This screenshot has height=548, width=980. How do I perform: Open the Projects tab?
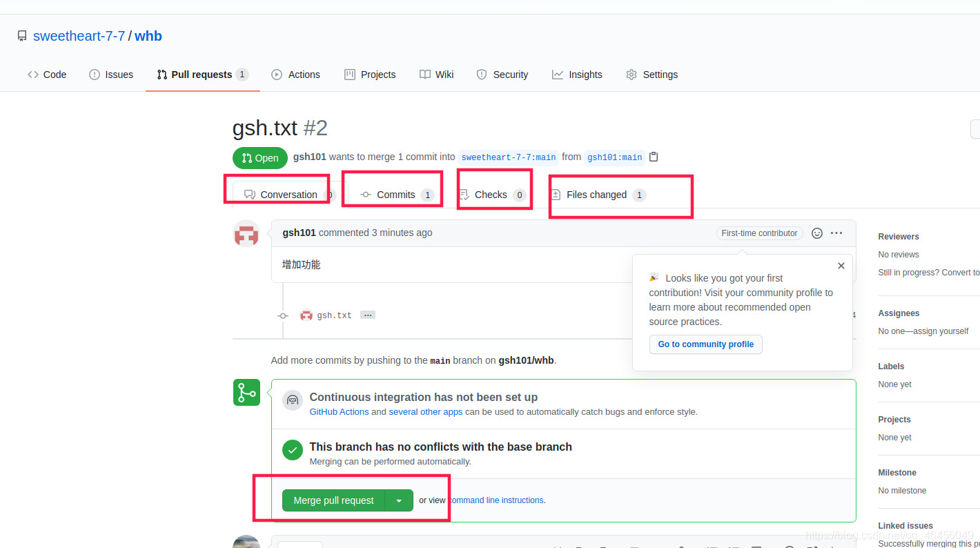[x=370, y=75]
